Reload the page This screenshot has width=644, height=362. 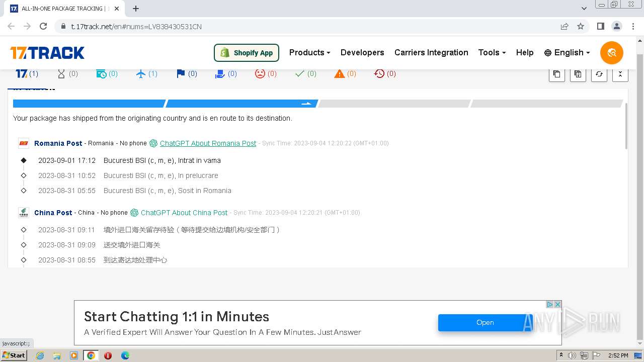pos(43,27)
